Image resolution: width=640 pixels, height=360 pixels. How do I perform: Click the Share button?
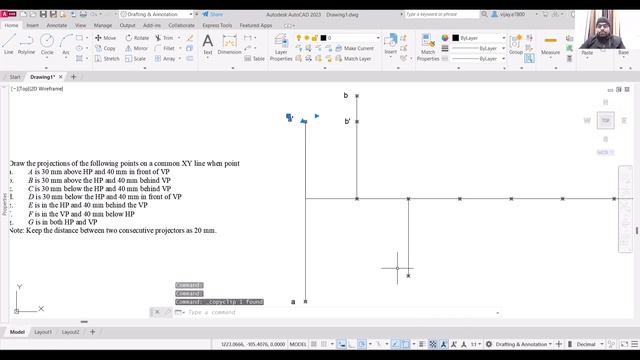(x=213, y=14)
